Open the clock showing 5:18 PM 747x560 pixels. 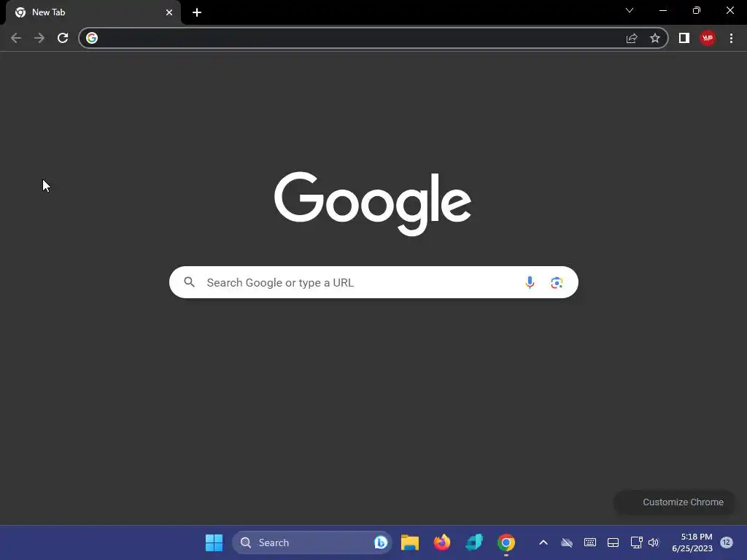coord(692,542)
